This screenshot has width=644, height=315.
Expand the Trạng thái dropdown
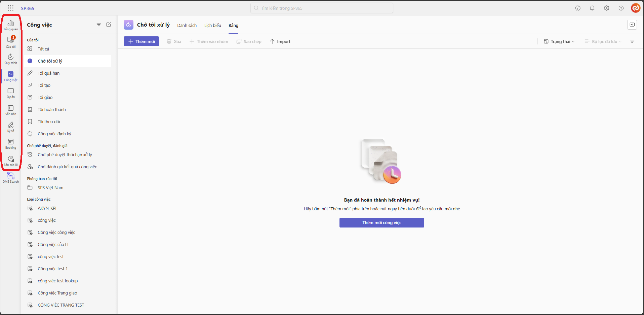point(559,41)
